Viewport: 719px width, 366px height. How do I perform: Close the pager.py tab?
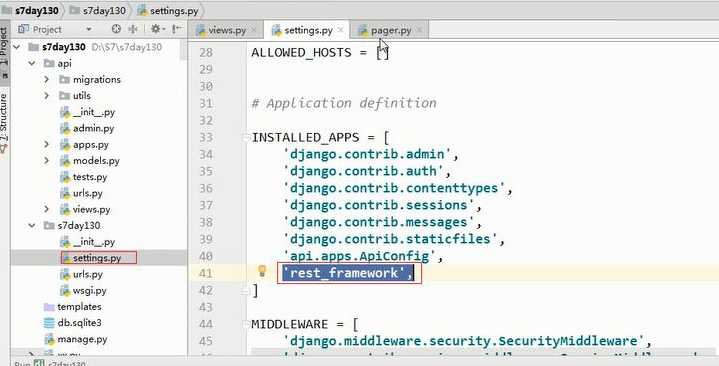point(419,30)
